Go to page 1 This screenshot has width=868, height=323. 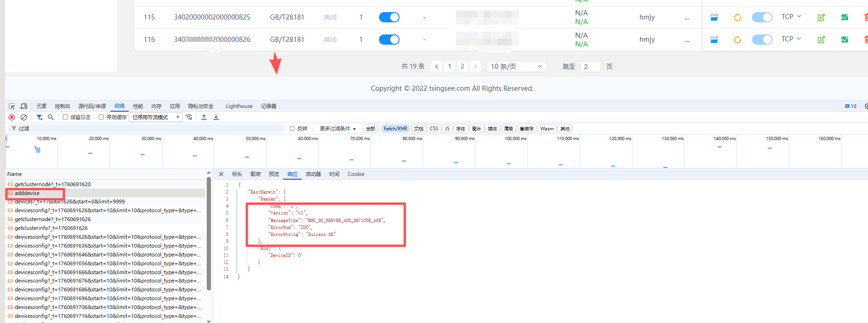coord(449,67)
